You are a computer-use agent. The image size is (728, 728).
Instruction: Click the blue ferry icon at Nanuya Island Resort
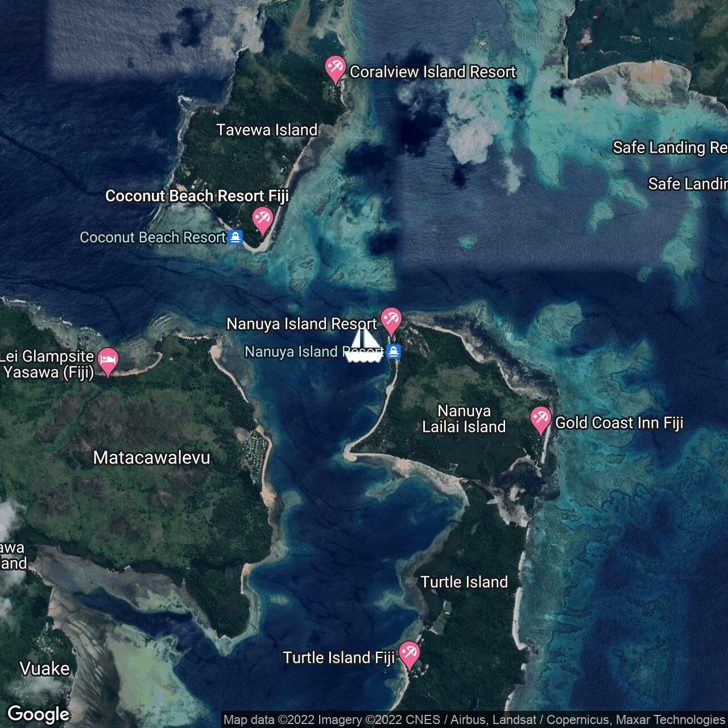click(x=393, y=352)
